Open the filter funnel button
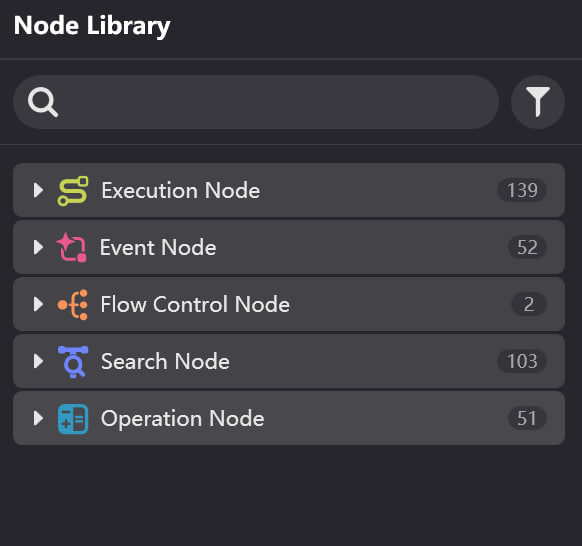 click(x=538, y=102)
